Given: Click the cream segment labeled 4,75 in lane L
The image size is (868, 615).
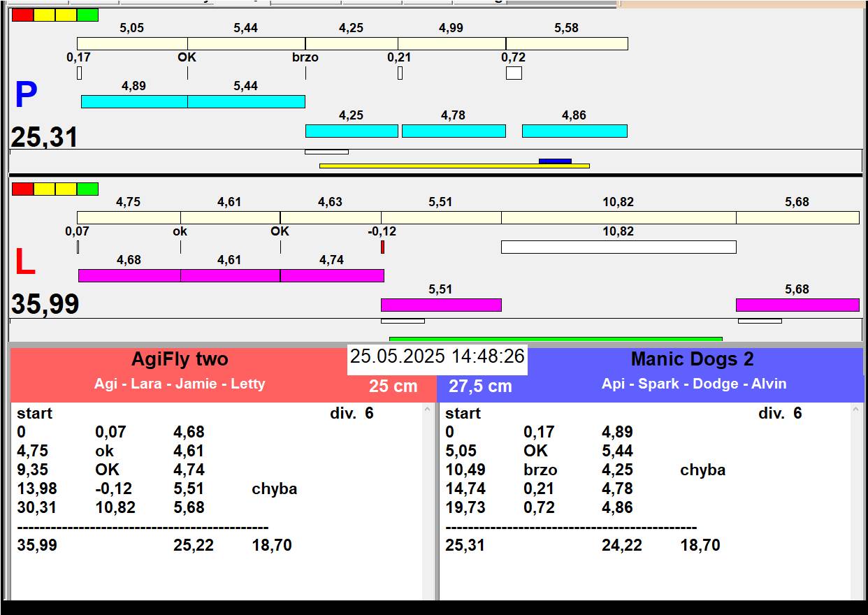Looking at the screenshot, I should [x=129, y=217].
